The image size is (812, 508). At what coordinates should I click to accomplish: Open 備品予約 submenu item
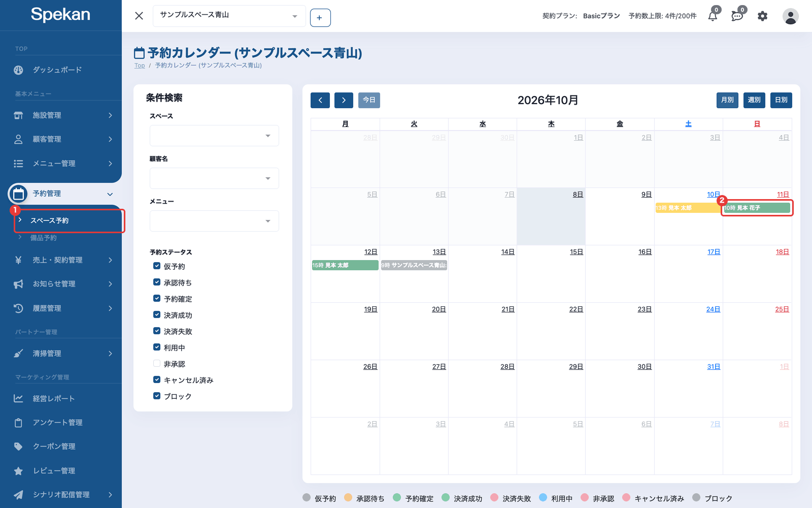click(44, 238)
